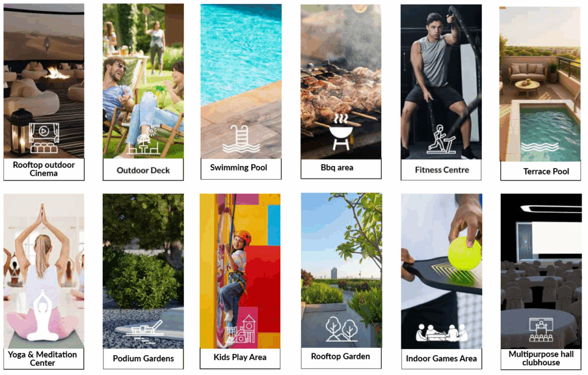Click the pool ladder icon on Swimming Pool card
The image size is (588, 375).
[241, 139]
